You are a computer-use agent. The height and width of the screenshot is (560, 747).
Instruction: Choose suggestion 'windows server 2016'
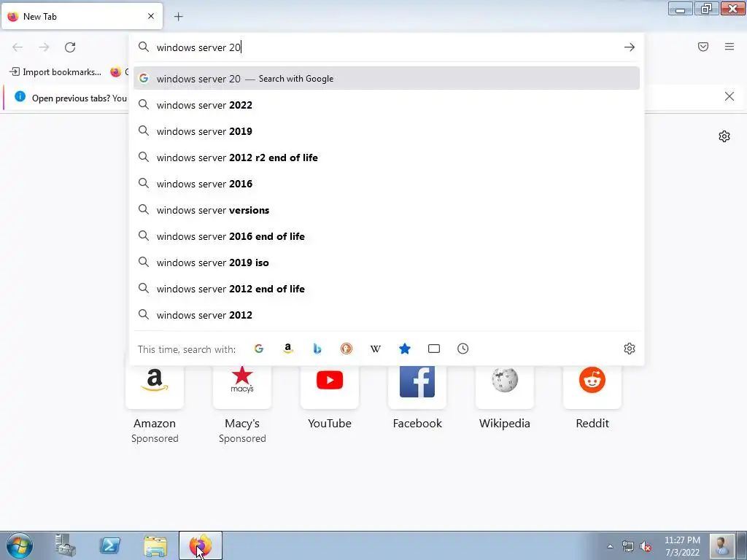(x=387, y=184)
